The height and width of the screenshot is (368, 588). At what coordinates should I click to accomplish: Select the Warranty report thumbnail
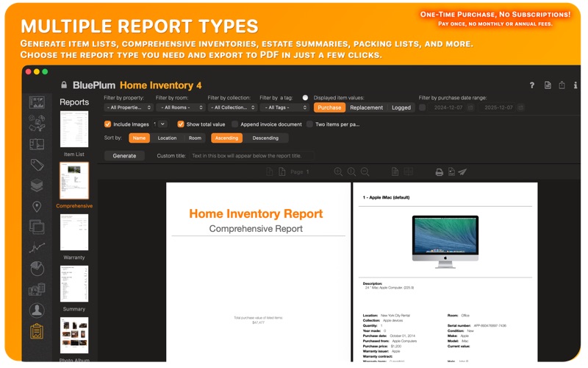click(74, 232)
